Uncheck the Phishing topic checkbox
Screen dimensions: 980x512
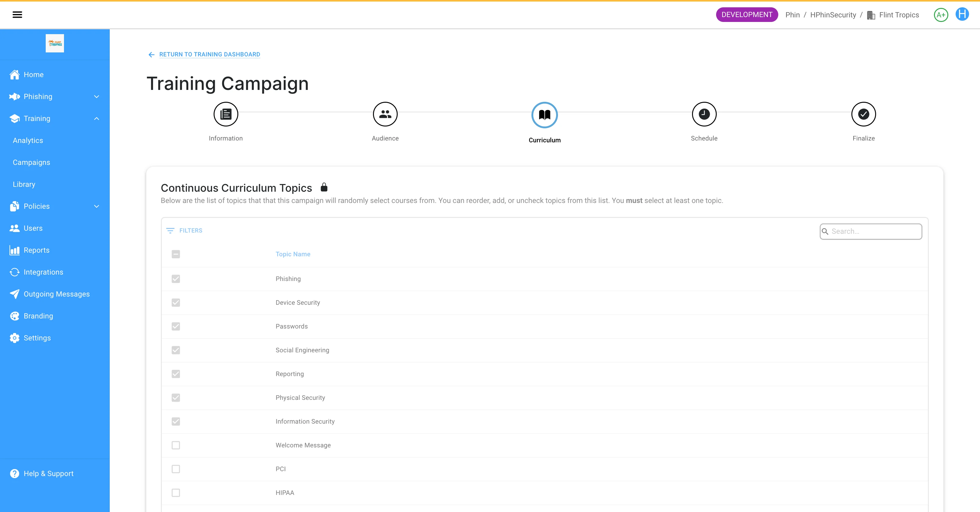click(176, 279)
